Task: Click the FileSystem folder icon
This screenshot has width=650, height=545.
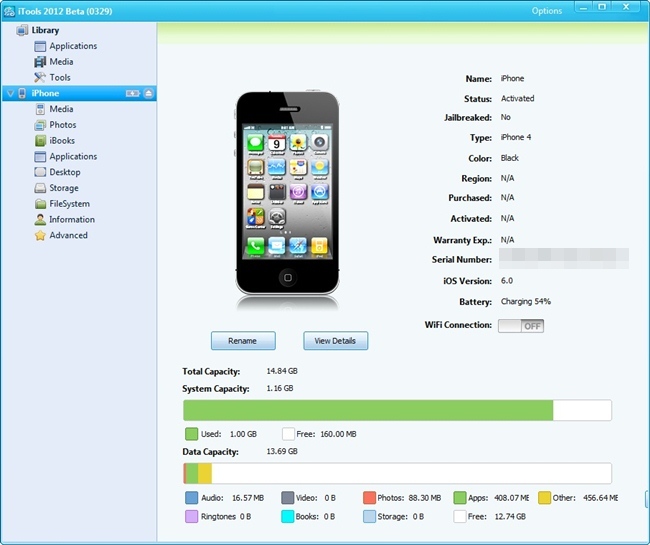Action: [x=40, y=204]
